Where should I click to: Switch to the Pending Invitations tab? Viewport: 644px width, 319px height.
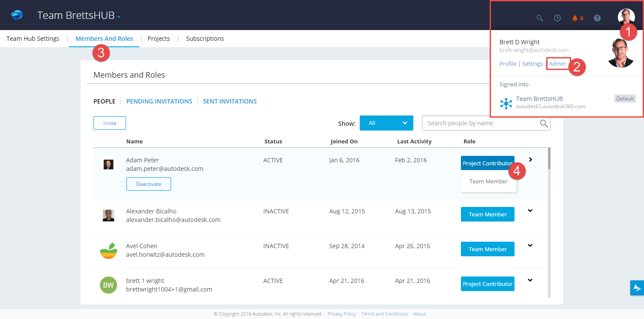coord(159,101)
